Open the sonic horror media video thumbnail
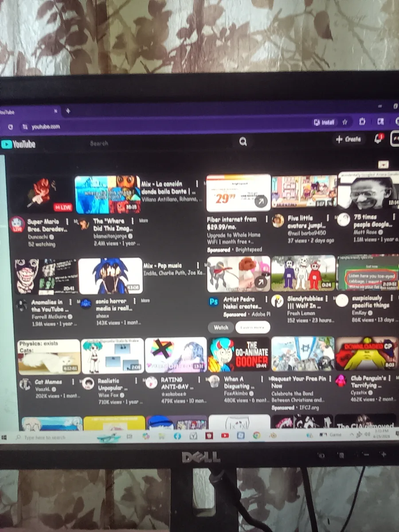399x532 pixels. (110, 276)
